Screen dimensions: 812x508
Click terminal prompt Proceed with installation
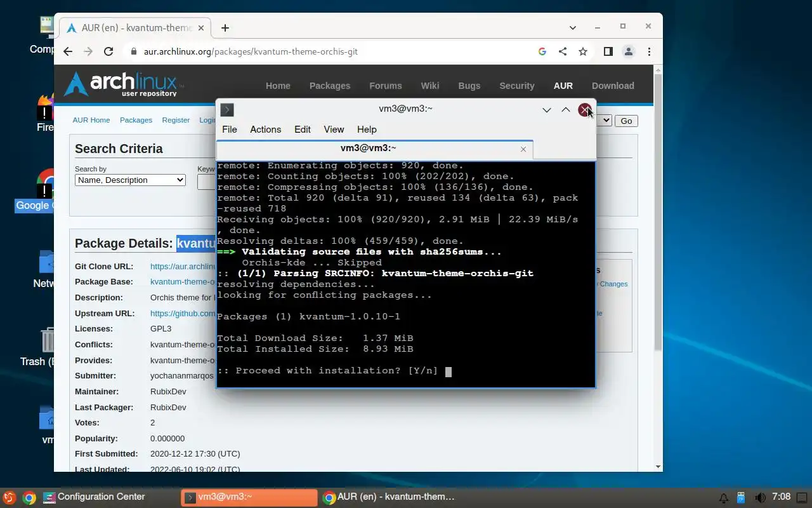pos(327,371)
